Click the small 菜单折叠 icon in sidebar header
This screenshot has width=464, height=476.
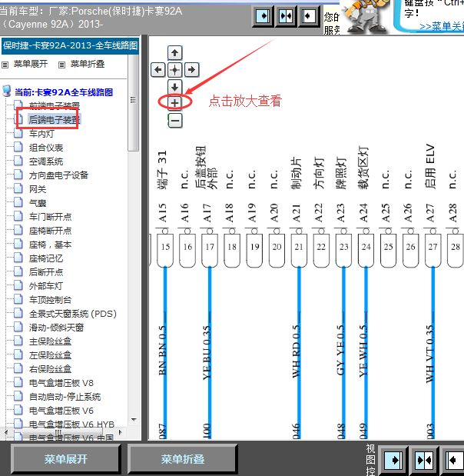[x=61, y=65]
